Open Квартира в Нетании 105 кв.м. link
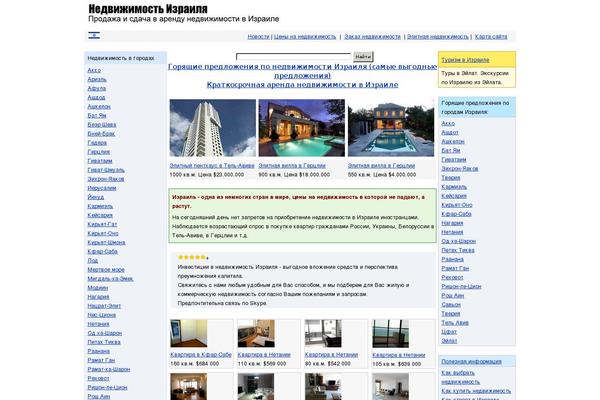The width and height of the screenshot is (600, 400). 399,355
